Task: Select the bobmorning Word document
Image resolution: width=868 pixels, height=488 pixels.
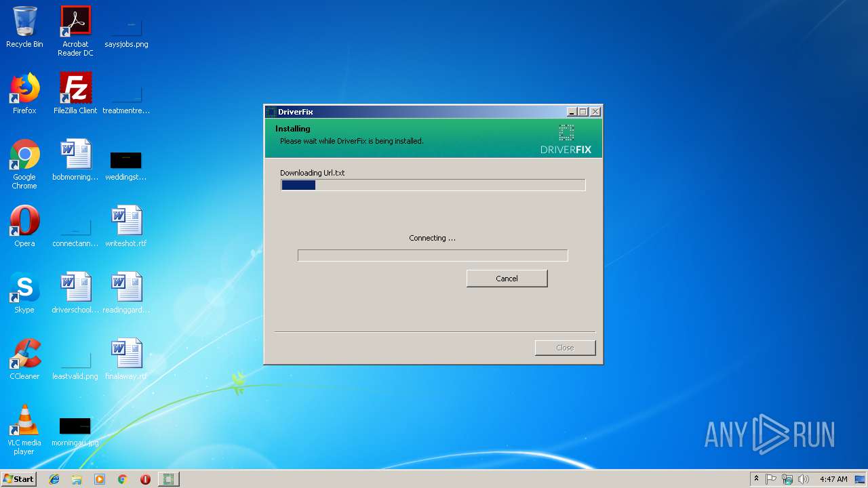Action: 75,160
